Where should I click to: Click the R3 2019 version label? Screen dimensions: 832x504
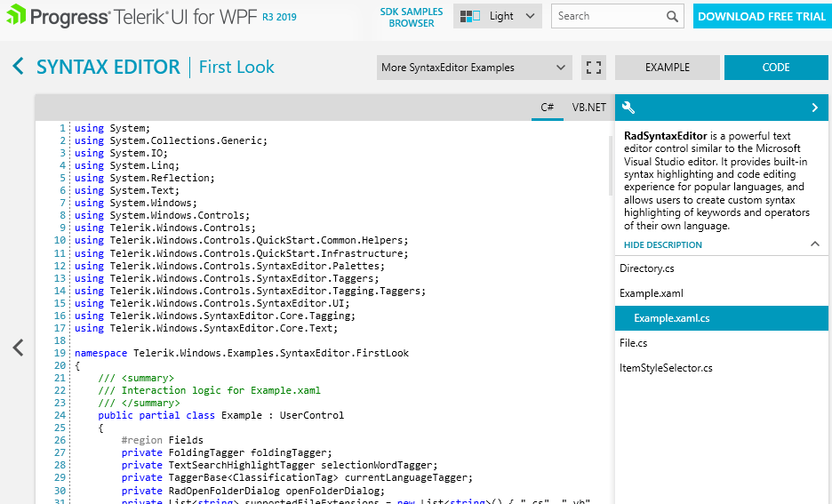[279, 17]
